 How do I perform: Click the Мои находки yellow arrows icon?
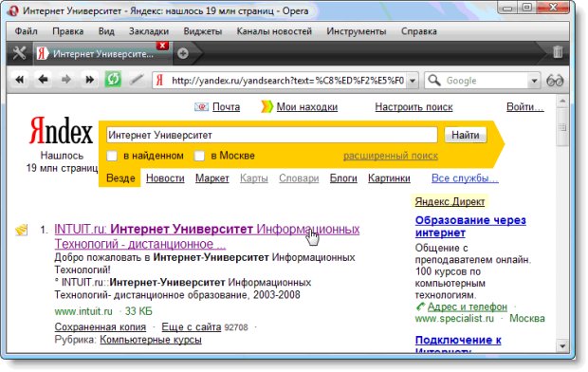click(267, 106)
